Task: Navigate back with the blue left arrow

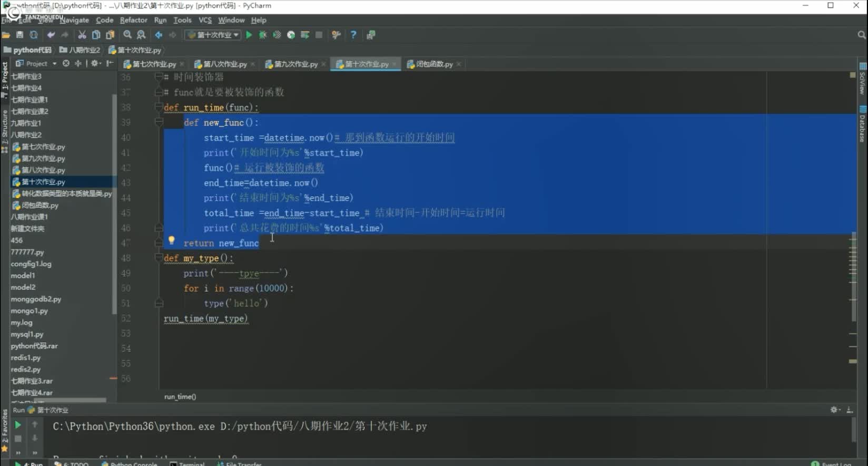Action: [159, 35]
